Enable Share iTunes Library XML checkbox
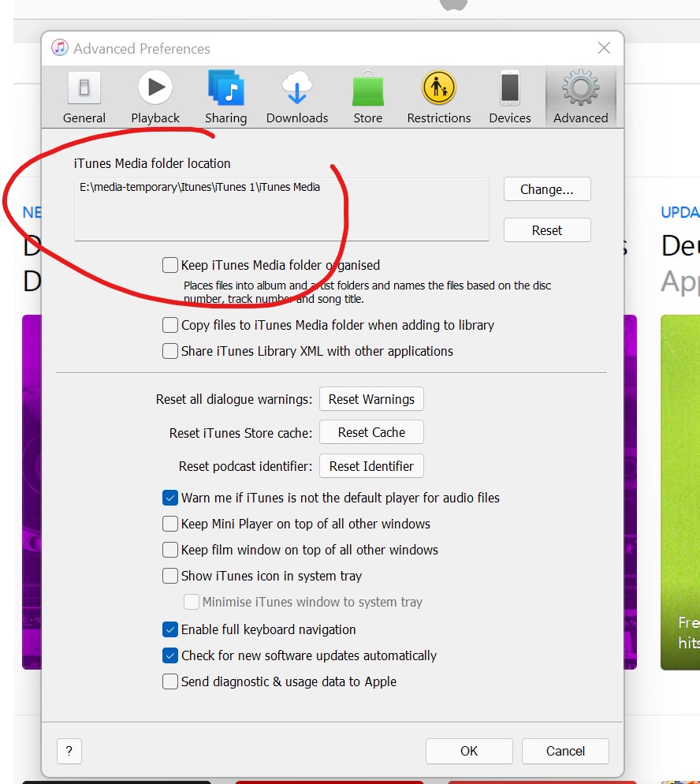The height and width of the screenshot is (784, 700). pos(170,351)
